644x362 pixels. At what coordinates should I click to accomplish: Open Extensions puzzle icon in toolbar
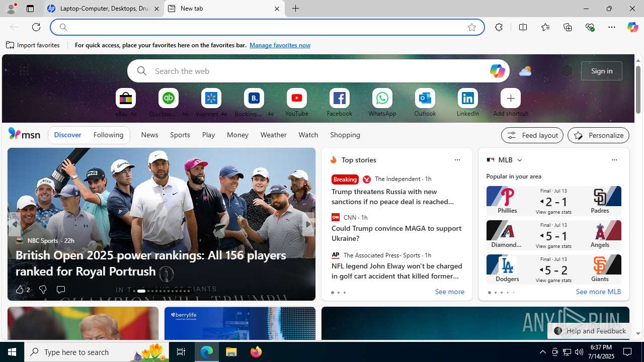click(x=499, y=27)
